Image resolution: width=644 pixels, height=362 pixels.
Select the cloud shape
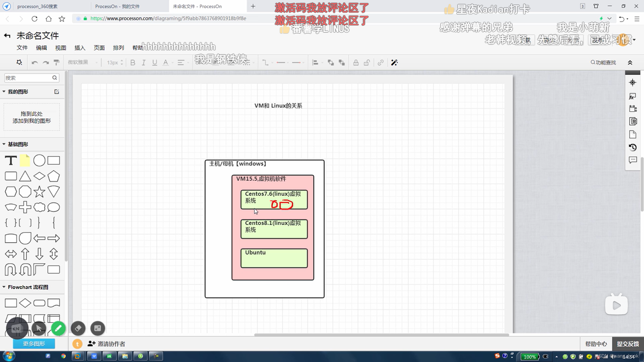click(x=39, y=207)
